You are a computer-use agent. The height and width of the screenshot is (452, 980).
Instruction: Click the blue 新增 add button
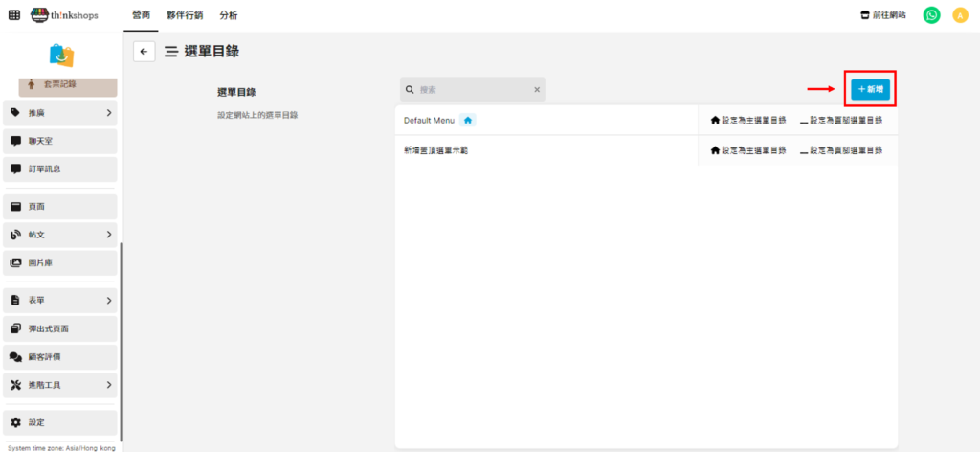[870, 89]
